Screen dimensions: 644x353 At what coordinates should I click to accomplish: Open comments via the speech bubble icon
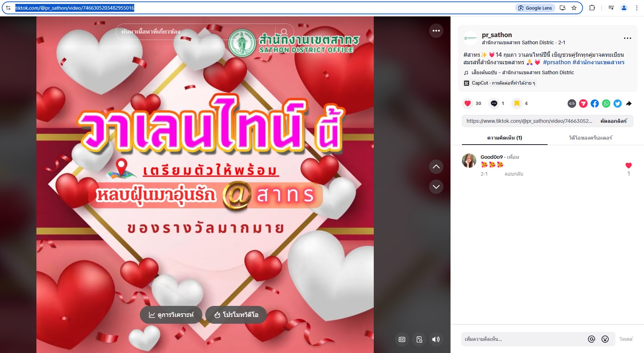494,104
